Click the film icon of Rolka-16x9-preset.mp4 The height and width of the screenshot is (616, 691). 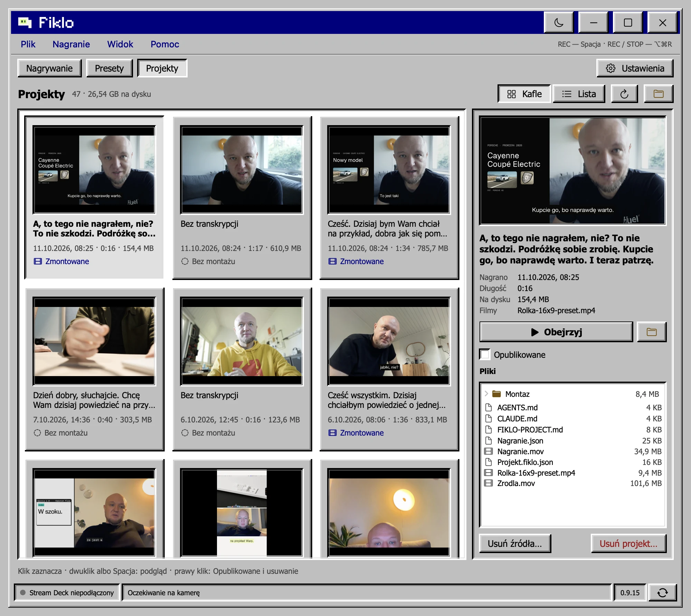(489, 473)
